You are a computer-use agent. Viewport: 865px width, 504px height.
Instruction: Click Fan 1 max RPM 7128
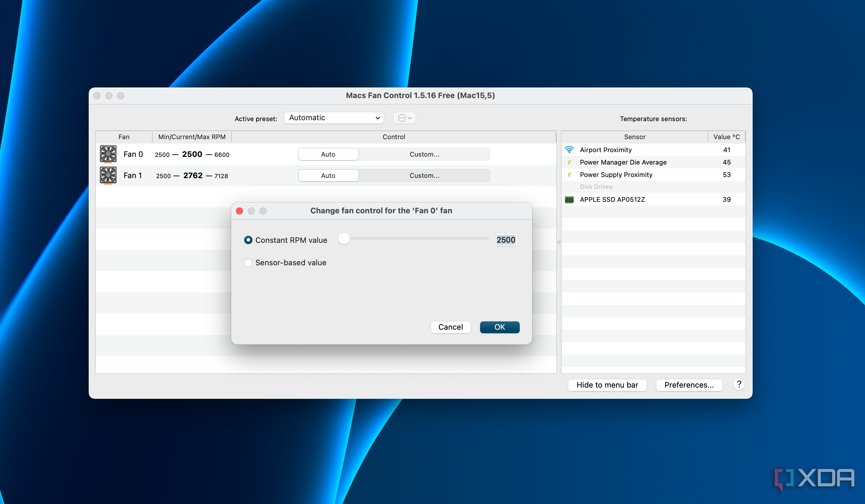(221, 176)
